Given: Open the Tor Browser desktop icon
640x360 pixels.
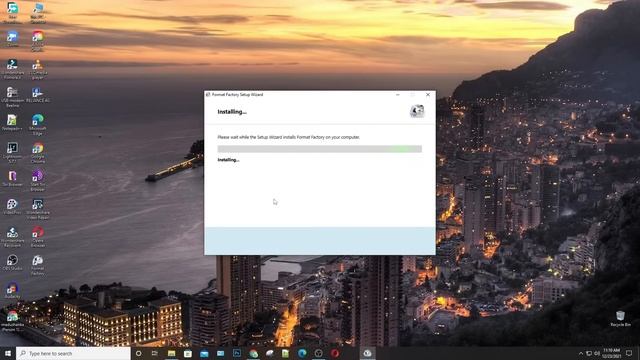Looking at the screenshot, I should click(12, 178).
